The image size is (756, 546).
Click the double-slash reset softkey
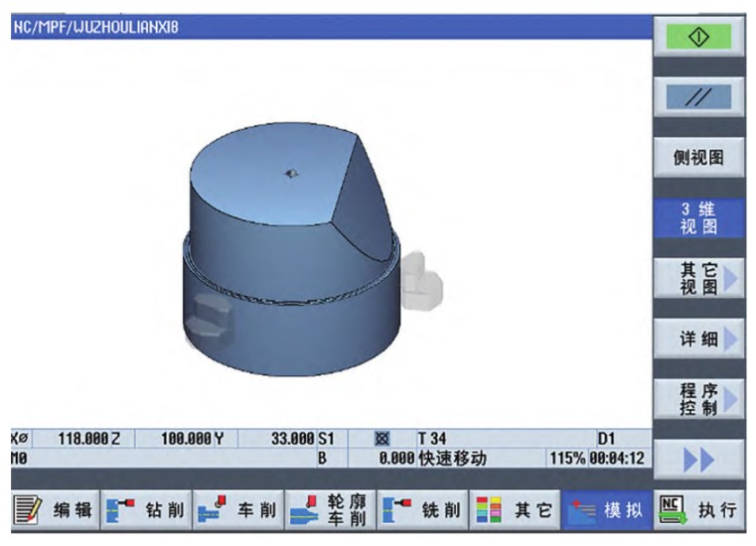click(703, 95)
